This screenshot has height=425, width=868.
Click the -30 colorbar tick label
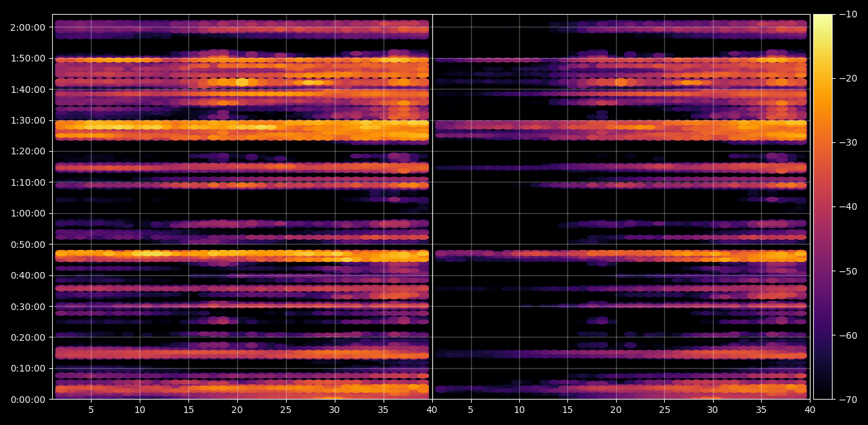848,142
